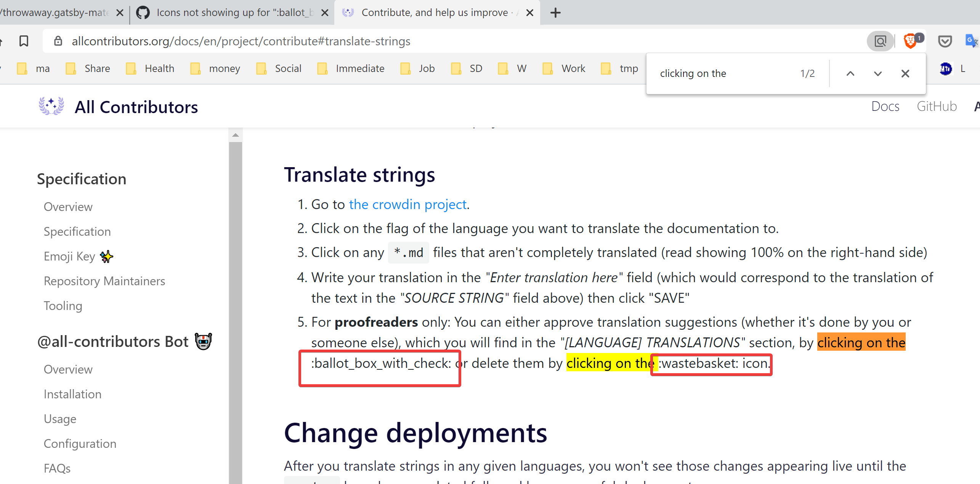This screenshot has height=484, width=980.
Task: Click the site lock icon in address bar
Action: coord(58,41)
